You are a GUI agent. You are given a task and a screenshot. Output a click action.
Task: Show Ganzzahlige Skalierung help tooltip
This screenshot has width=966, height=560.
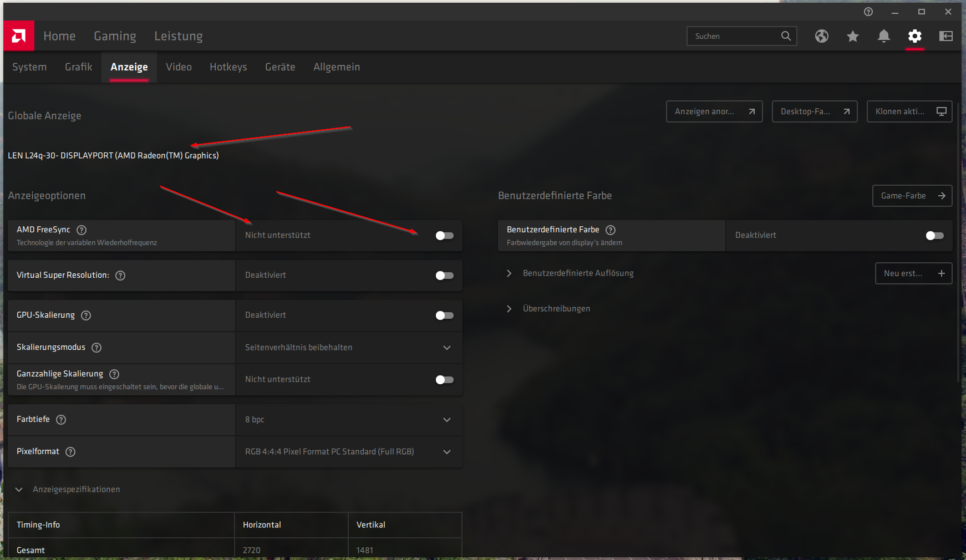tap(114, 374)
